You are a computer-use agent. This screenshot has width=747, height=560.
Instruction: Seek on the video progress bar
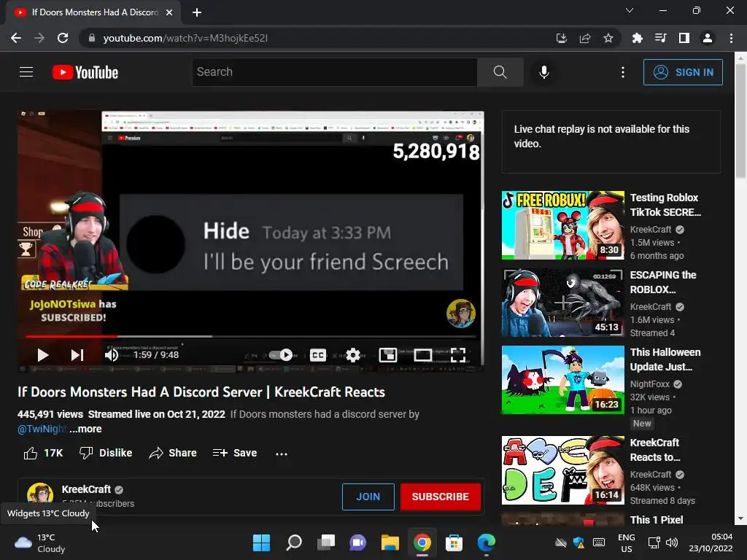251,336
